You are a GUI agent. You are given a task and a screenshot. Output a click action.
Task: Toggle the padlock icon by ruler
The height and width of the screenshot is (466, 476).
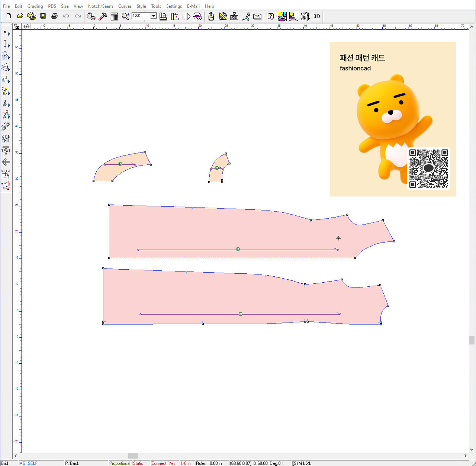(x=17, y=26)
